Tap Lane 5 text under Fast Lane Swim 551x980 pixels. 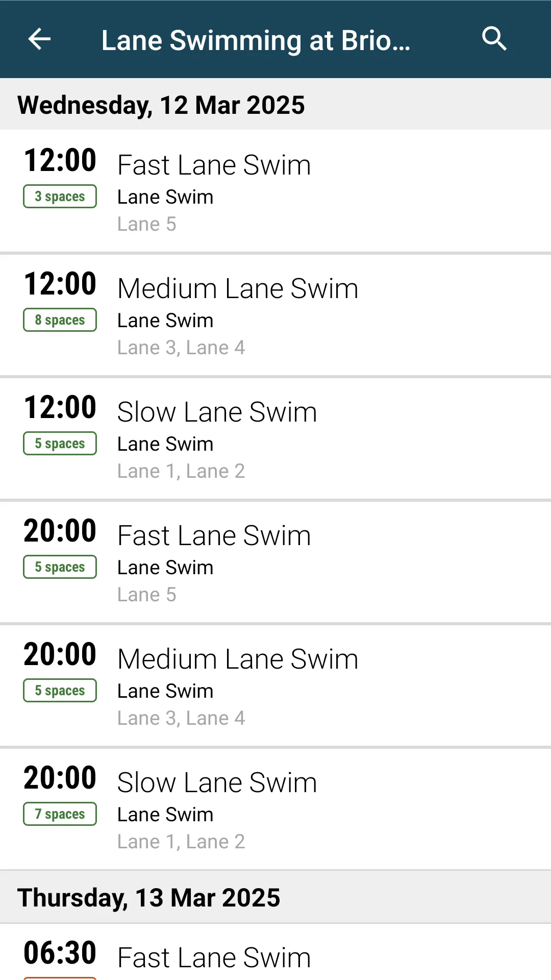coord(146,224)
